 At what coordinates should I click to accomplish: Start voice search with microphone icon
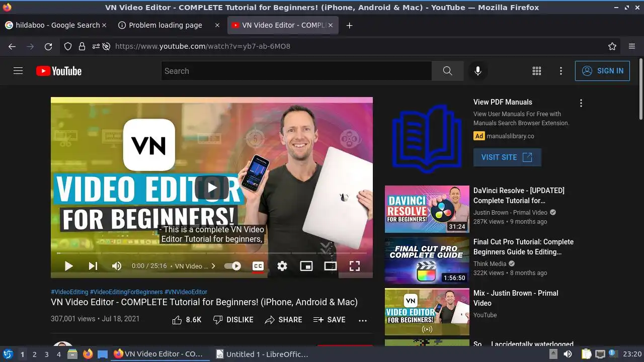(478, 71)
